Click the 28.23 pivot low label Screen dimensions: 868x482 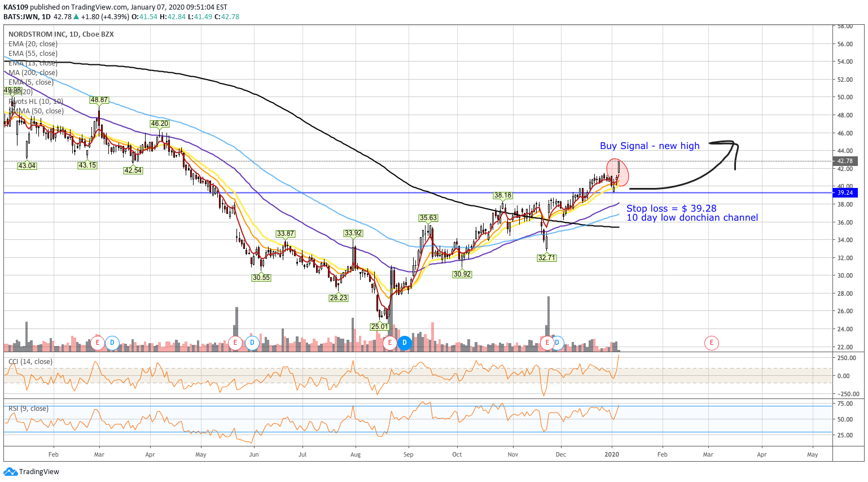pos(339,298)
